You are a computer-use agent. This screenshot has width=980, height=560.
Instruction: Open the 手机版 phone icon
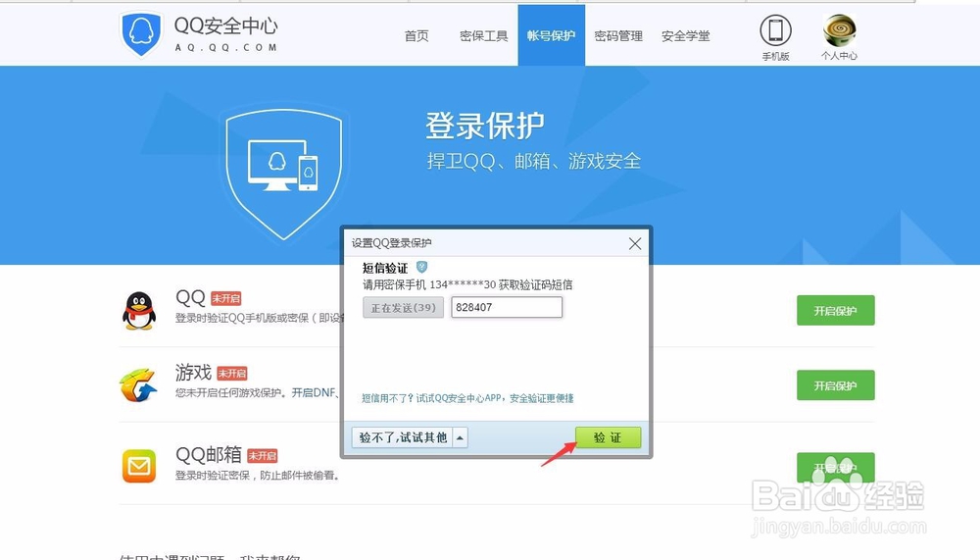pyautogui.click(x=775, y=30)
